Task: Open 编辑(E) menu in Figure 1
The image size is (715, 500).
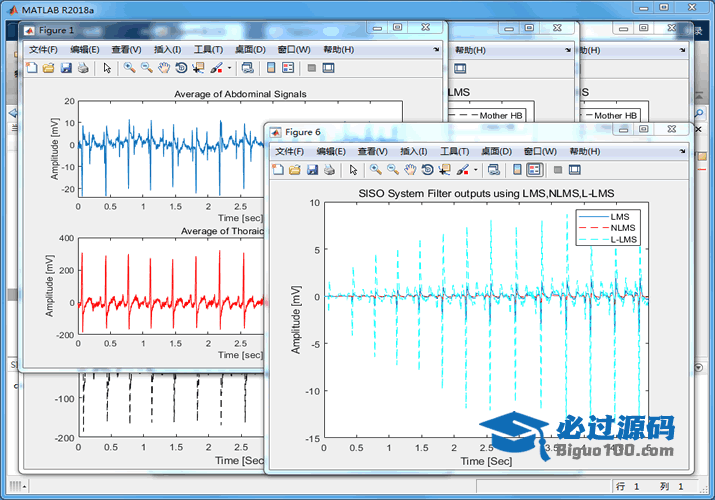Action: point(85,50)
